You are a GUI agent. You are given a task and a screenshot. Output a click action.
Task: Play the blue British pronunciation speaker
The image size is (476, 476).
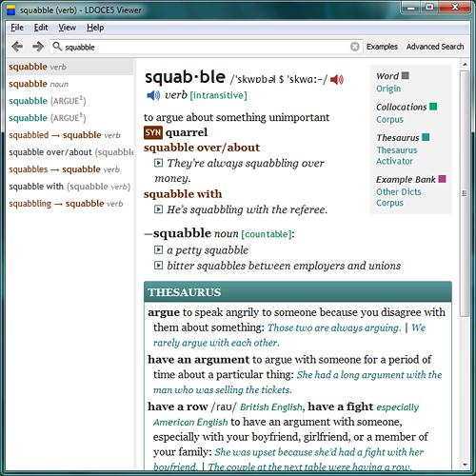(x=153, y=95)
